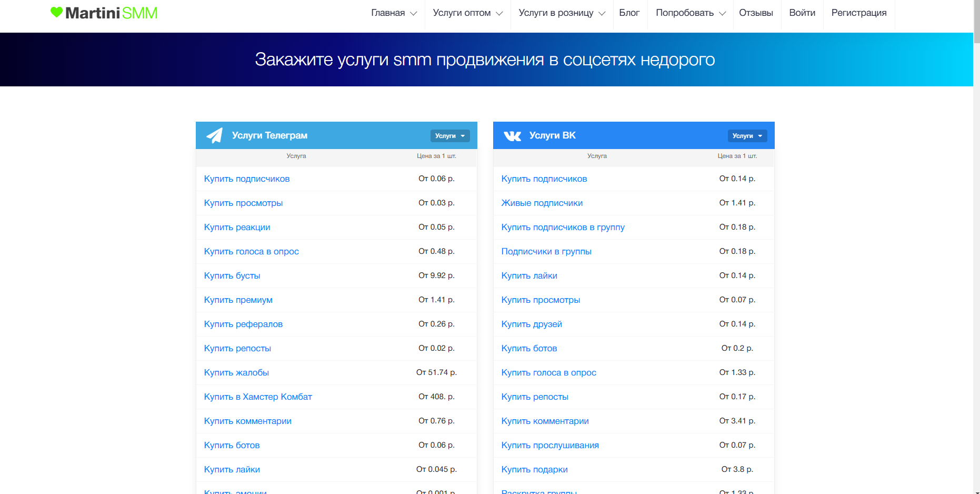980x494 pixels.
Task: Open the Купить прослушивания link
Action: (550, 446)
